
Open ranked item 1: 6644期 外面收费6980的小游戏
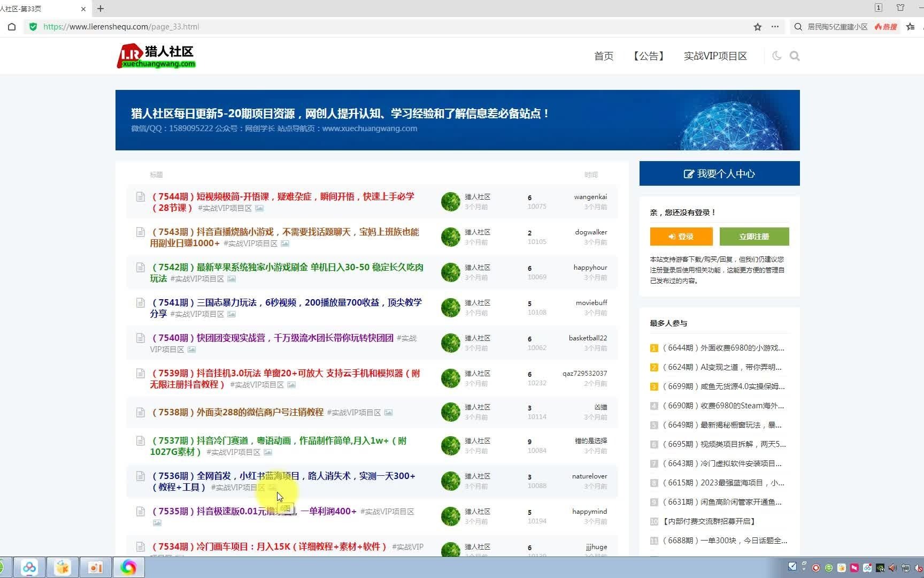pyautogui.click(x=723, y=348)
